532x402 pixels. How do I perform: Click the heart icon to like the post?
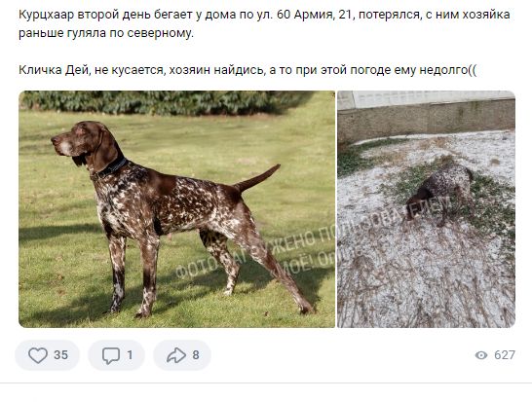click(38, 355)
